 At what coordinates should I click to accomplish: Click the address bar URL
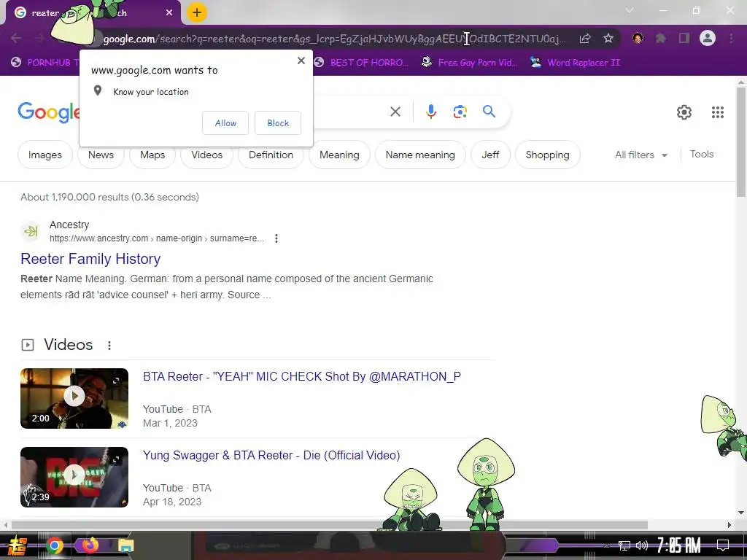pos(334,39)
